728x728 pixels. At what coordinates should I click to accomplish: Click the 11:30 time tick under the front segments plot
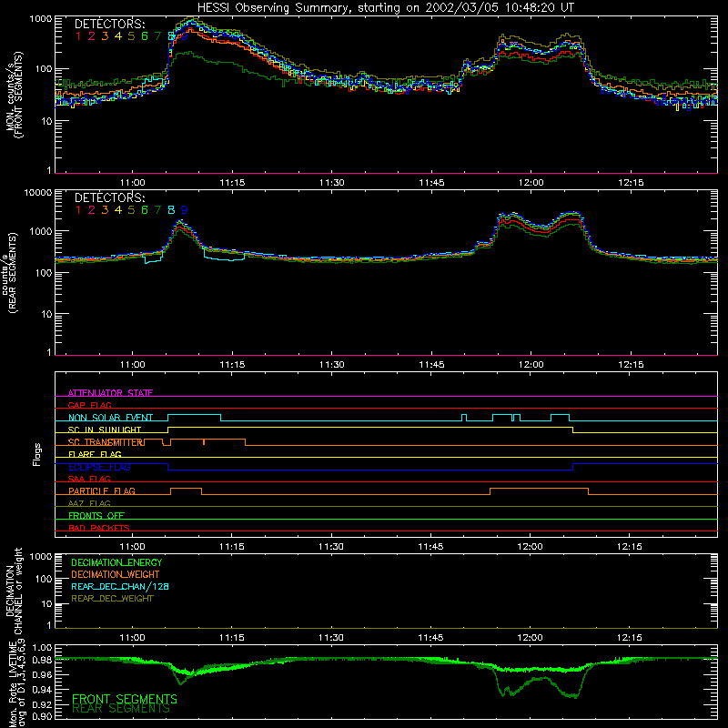[x=331, y=183]
